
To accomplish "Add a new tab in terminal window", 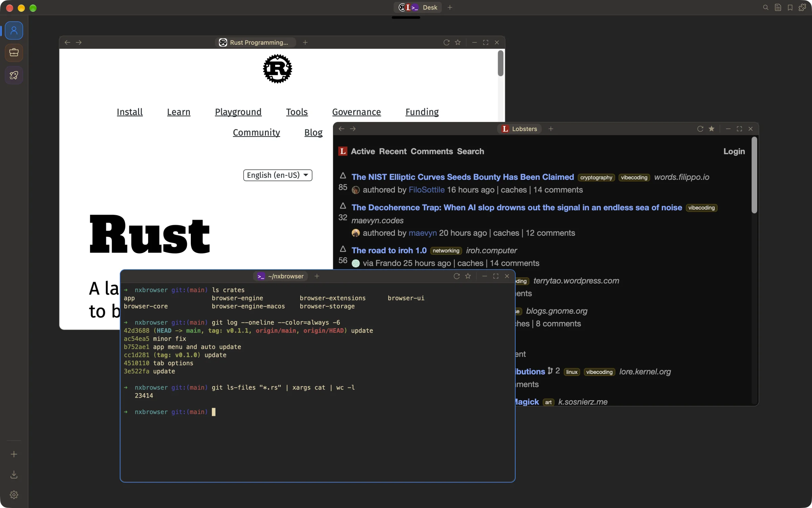I will [x=317, y=276].
